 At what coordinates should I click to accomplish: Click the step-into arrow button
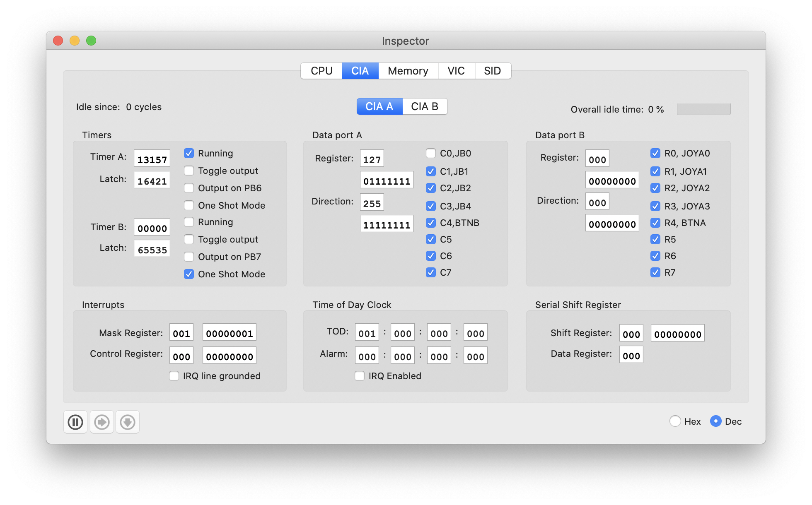pyautogui.click(x=101, y=422)
